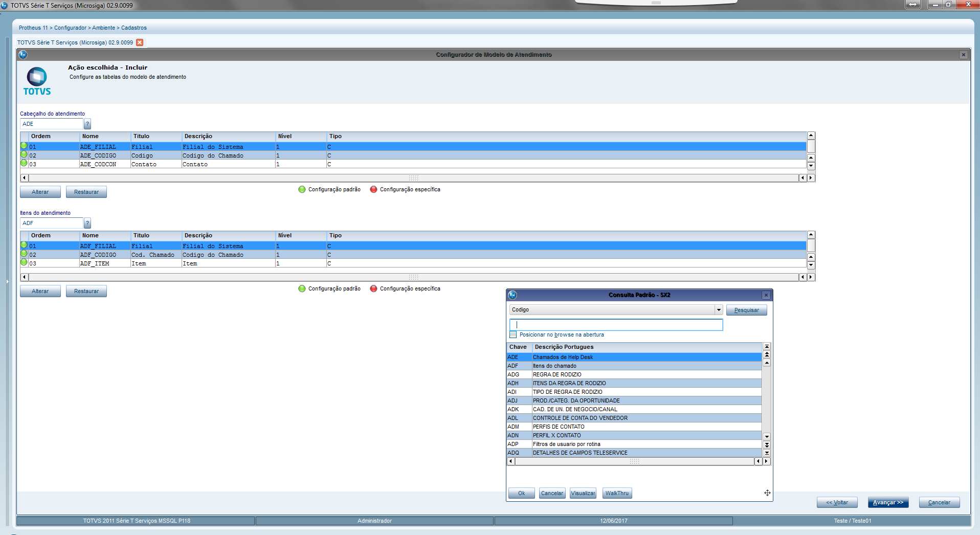Click the TOTVS application icon in title bar

coord(4,5)
